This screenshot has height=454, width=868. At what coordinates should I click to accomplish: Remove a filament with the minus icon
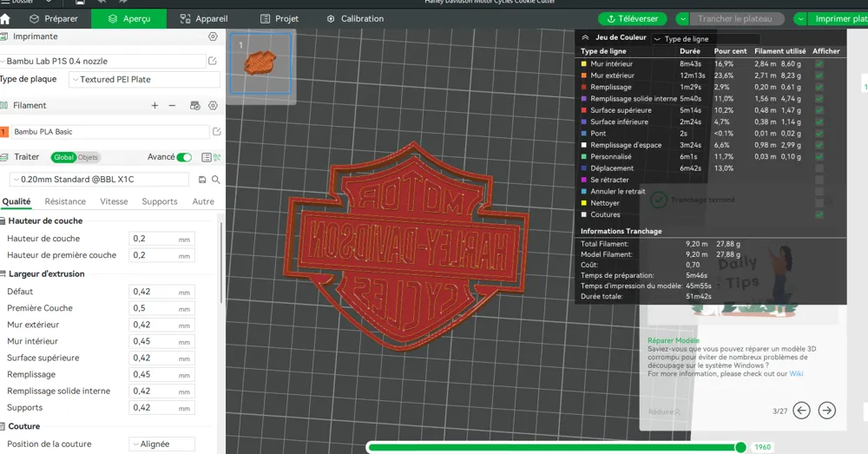coord(172,105)
